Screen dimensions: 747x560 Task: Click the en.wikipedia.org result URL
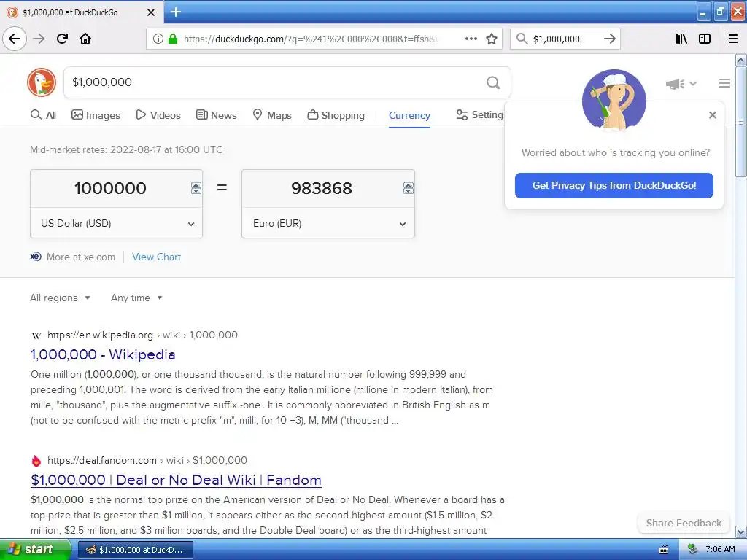[100, 335]
